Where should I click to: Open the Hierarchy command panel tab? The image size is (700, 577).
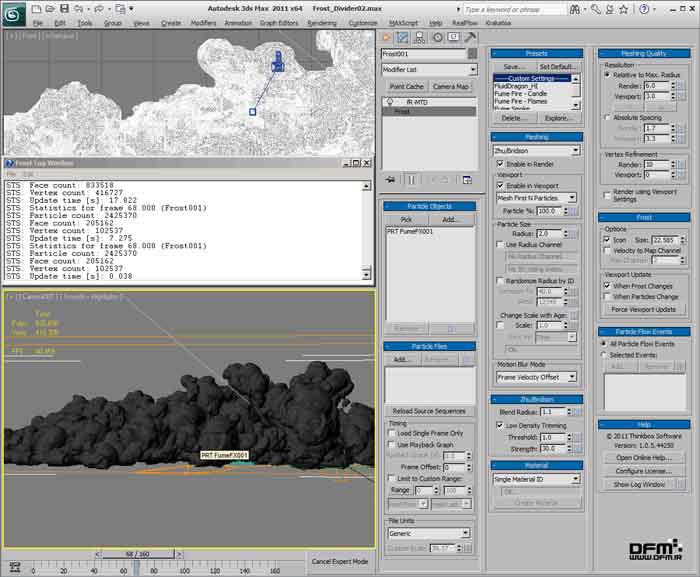pos(420,38)
